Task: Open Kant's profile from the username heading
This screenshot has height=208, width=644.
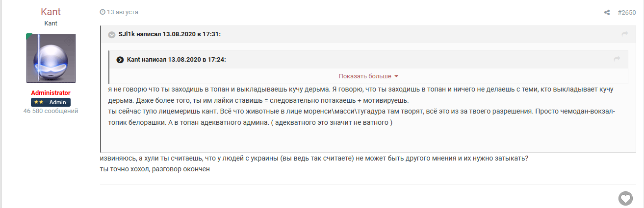Action: pos(51,12)
